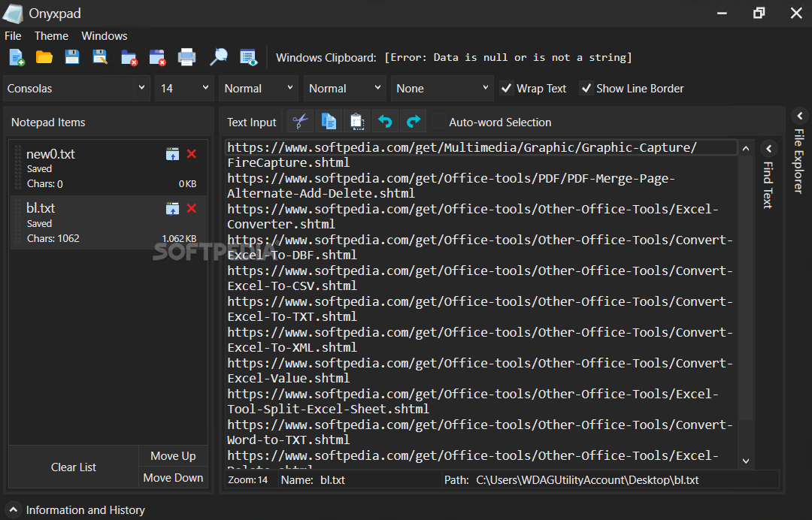
Task: Toggle the Wrap Text checkbox
Action: pyautogui.click(x=507, y=89)
